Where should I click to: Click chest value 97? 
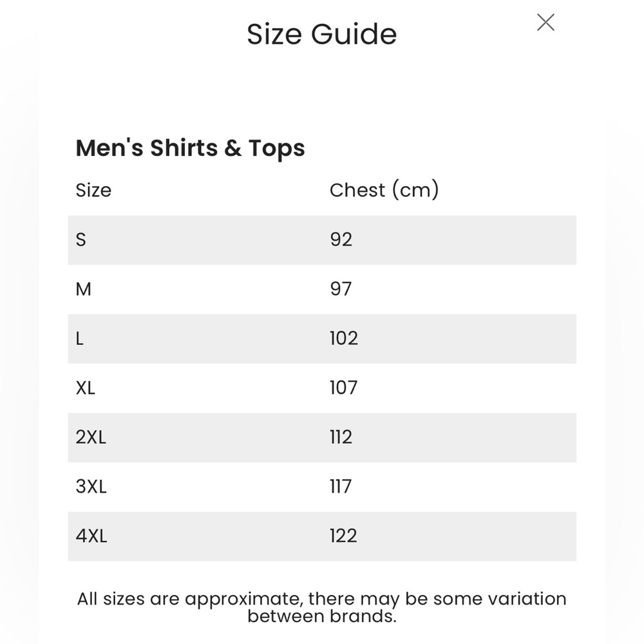tap(341, 289)
